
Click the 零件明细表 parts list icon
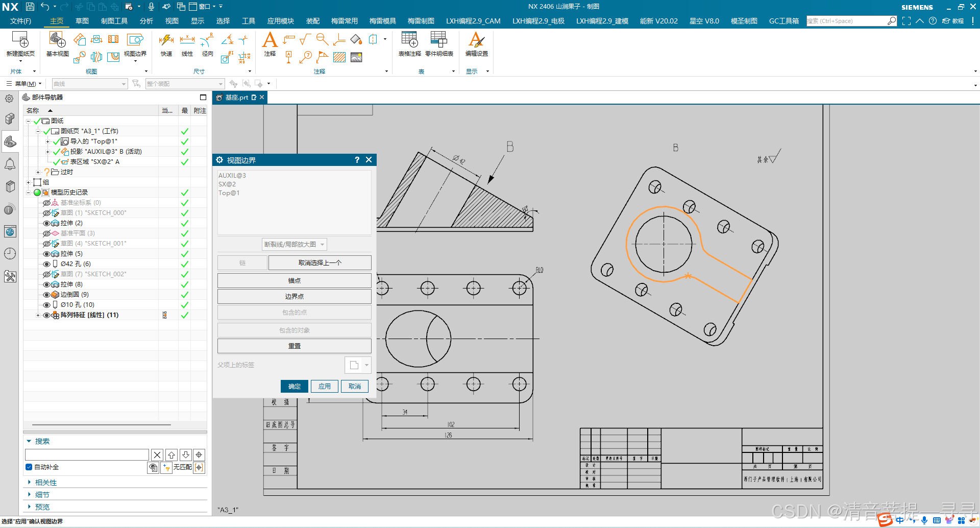pos(438,40)
